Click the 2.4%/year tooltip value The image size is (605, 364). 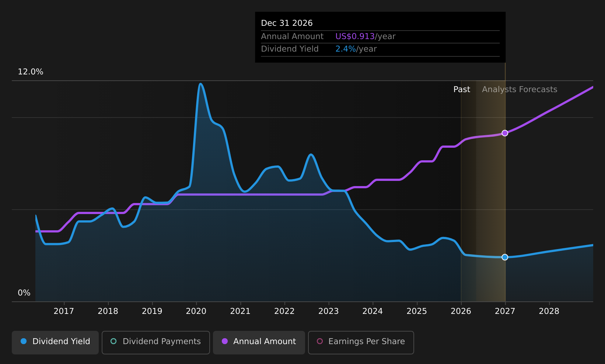point(356,49)
